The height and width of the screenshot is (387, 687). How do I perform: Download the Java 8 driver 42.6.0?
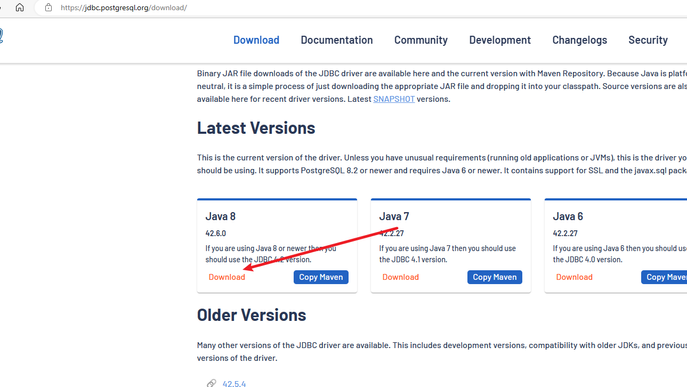point(227,277)
